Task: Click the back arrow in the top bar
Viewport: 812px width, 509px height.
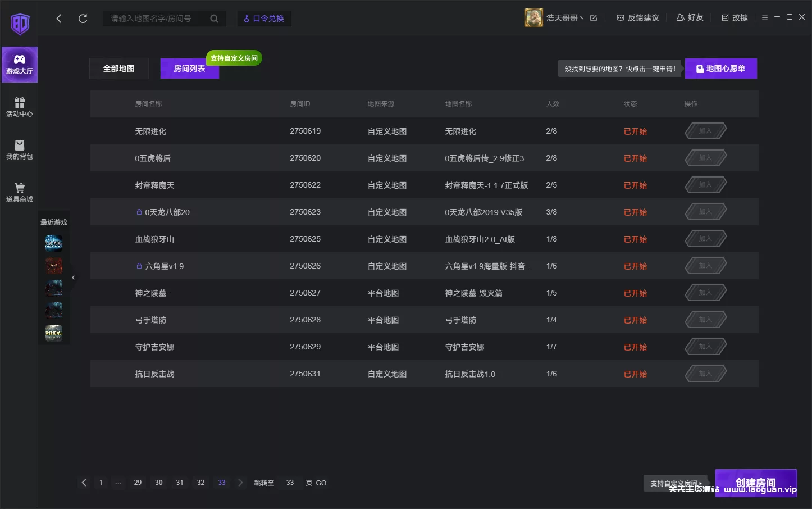Action: (x=58, y=18)
